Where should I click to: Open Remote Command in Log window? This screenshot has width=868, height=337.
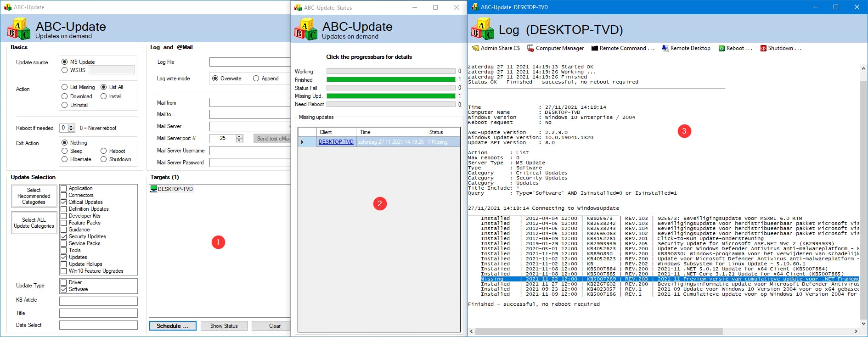pyautogui.click(x=623, y=48)
